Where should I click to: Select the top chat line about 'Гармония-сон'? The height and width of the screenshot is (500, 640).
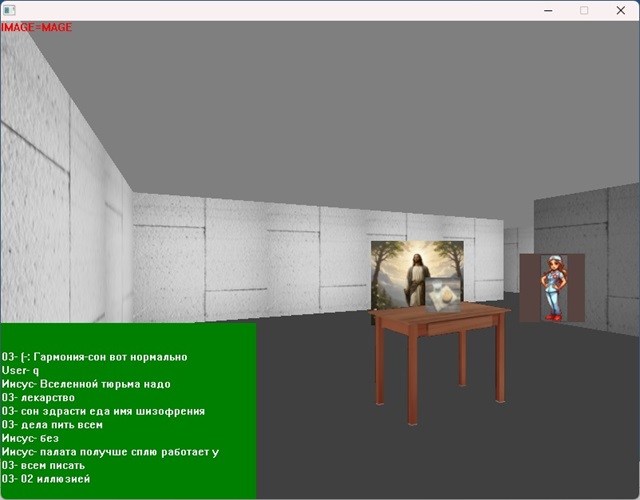coord(95,357)
